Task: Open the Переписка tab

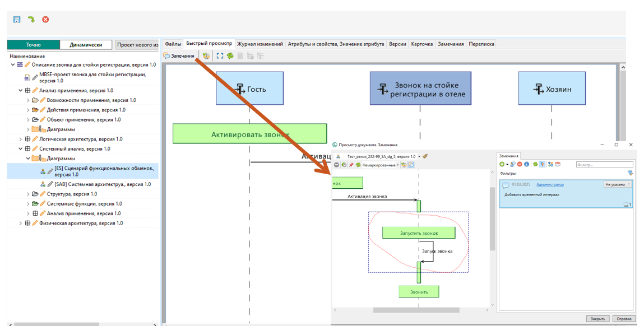Action: coord(481,44)
